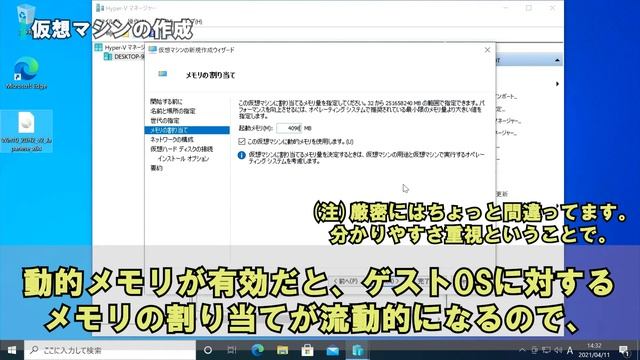The image size is (640, 360).
Task: Select the DESKTOP server node in Hyper-V tree
Action: click(x=124, y=57)
